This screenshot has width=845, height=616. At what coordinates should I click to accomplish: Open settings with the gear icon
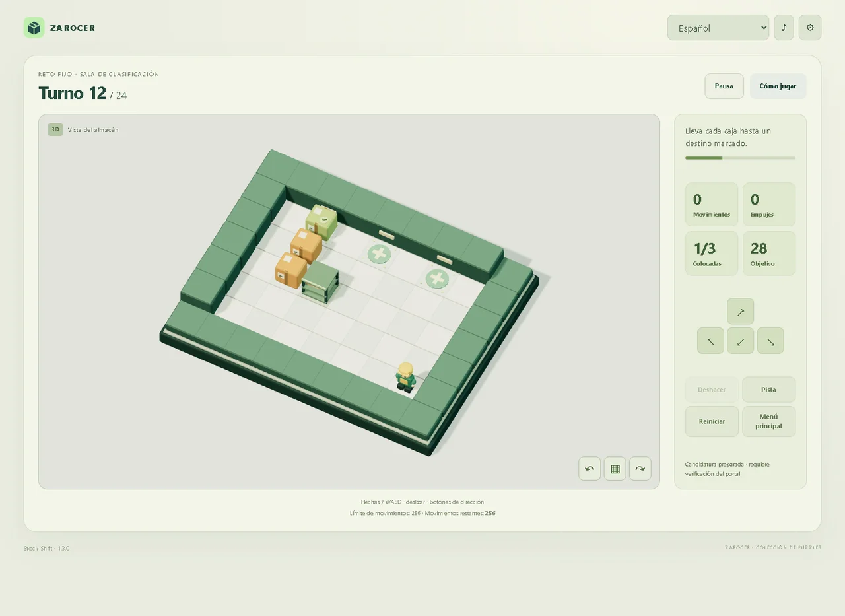(x=810, y=28)
